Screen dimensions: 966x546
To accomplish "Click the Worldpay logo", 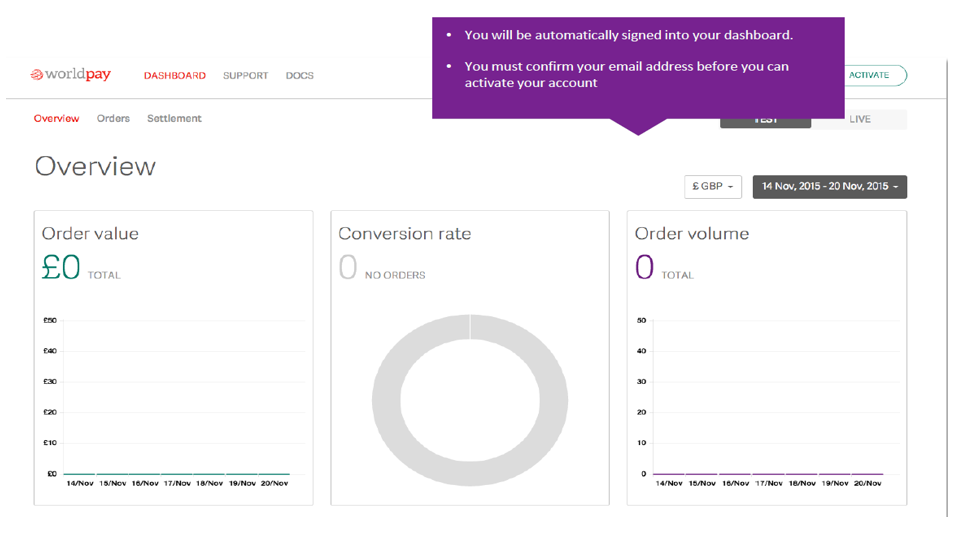I will [71, 75].
